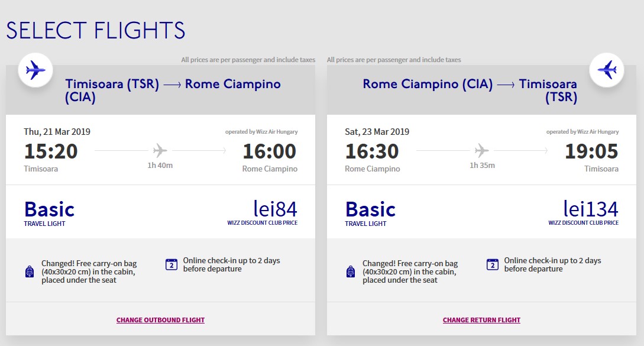Click return carry-on bag backpack icon
The height and width of the screenshot is (346, 644).
[351, 271]
